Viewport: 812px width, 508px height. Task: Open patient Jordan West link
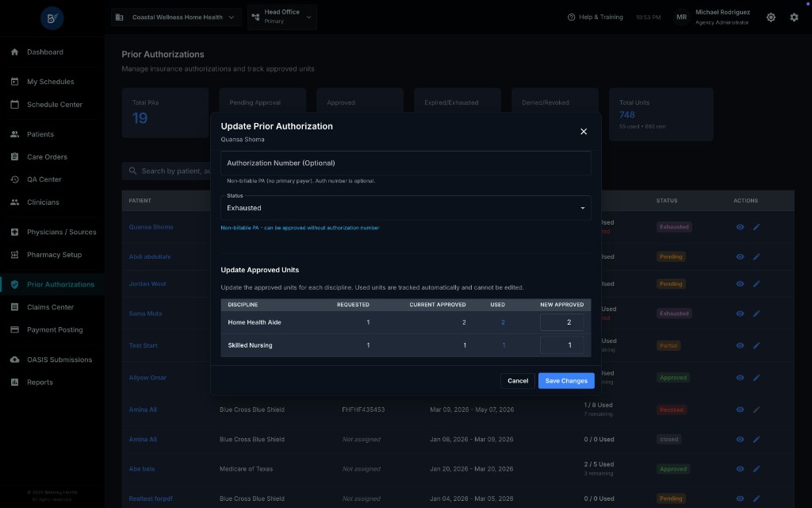pos(147,283)
